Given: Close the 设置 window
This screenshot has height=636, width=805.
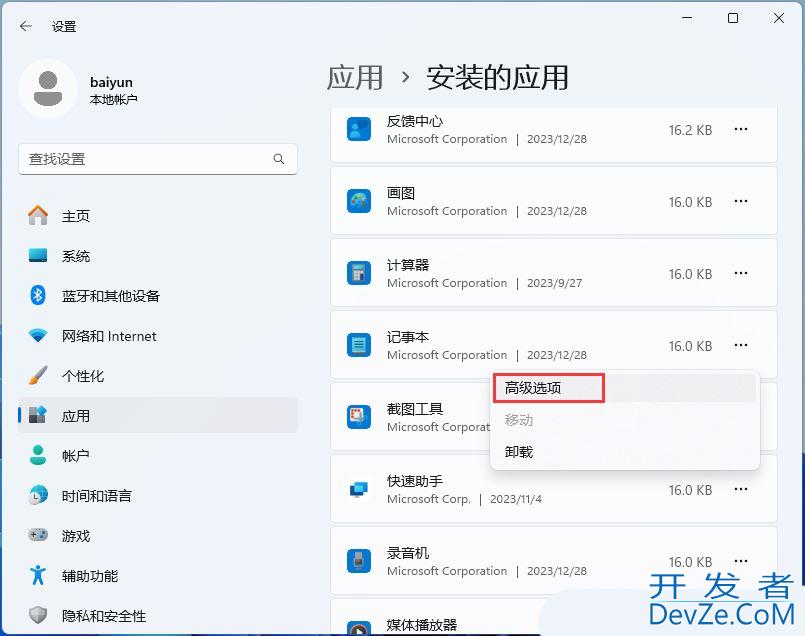Looking at the screenshot, I should pos(779,18).
